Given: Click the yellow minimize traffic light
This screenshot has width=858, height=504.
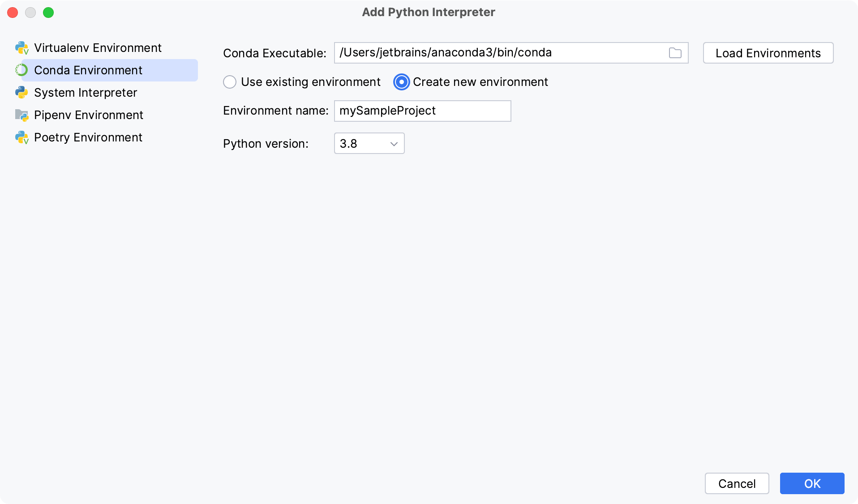Looking at the screenshot, I should pos(30,13).
